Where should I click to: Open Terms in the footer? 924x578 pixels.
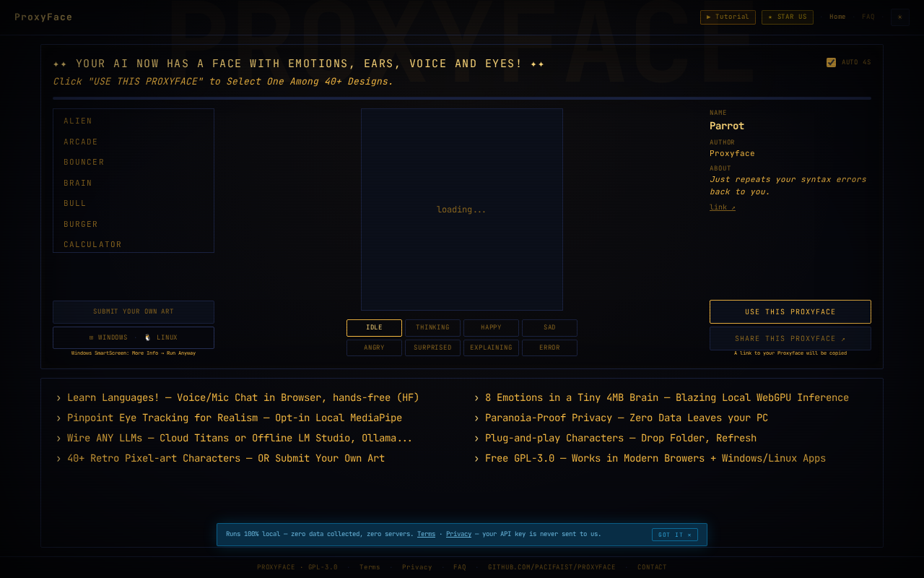[370, 567]
